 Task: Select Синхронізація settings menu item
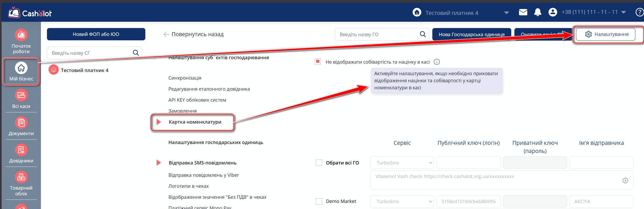pyautogui.click(x=185, y=78)
